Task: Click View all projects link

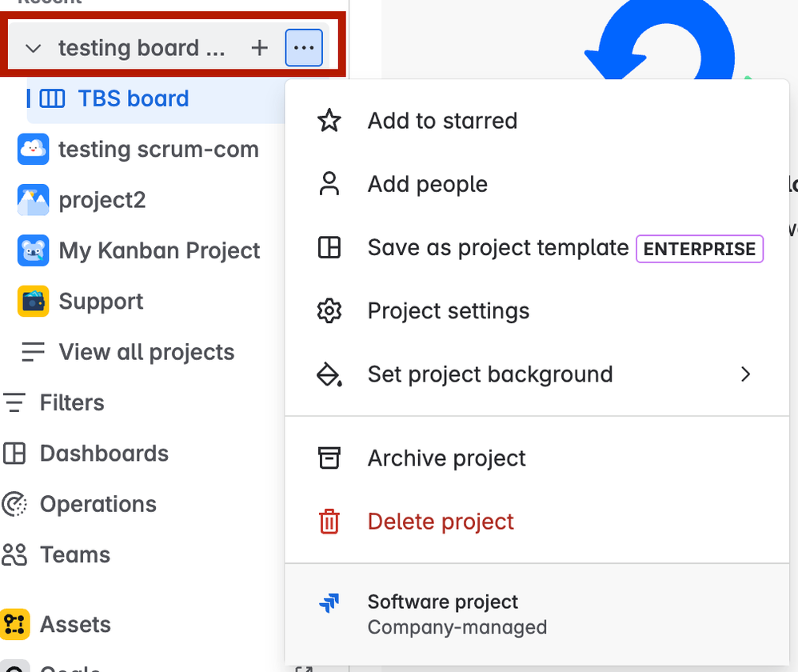Action: tap(146, 352)
